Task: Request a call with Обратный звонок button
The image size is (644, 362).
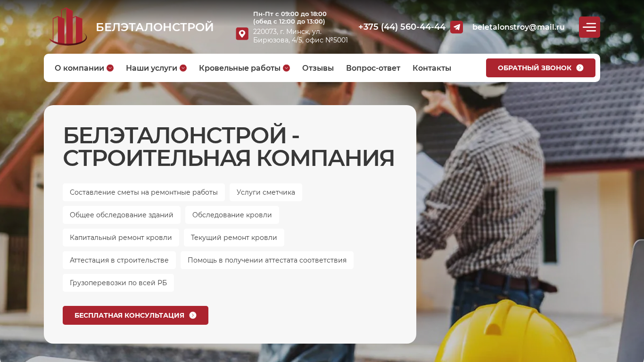Action: pos(541,68)
